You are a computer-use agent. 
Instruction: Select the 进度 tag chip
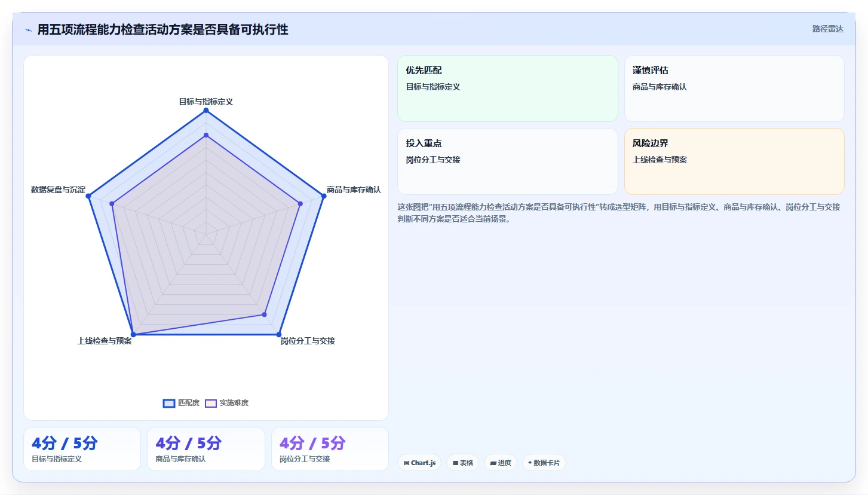tap(501, 463)
